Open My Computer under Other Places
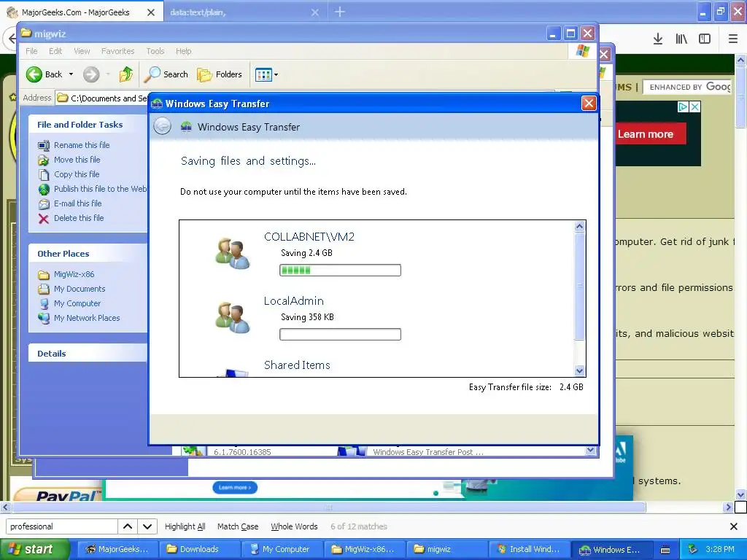The image size is (747, 560). click(x=77, y=303)
